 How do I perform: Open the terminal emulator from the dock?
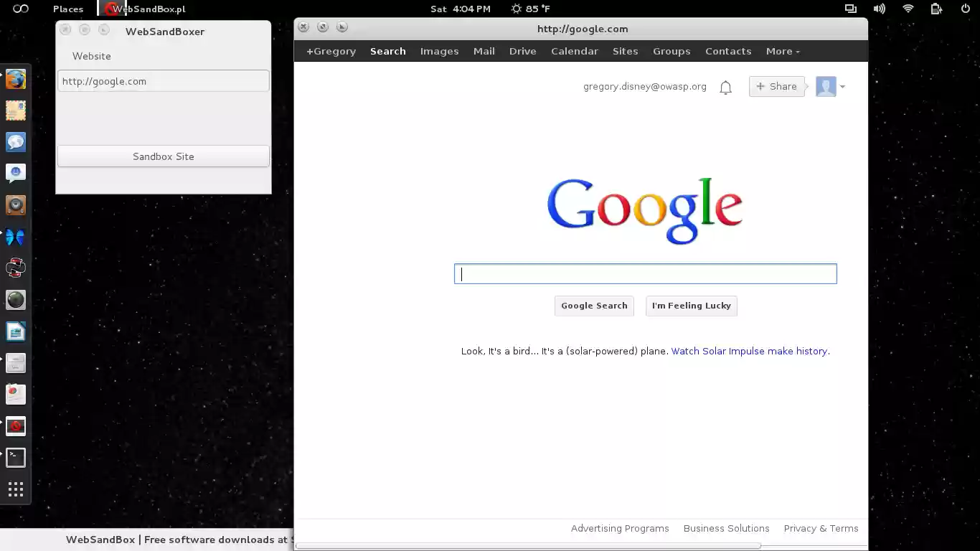16,457
